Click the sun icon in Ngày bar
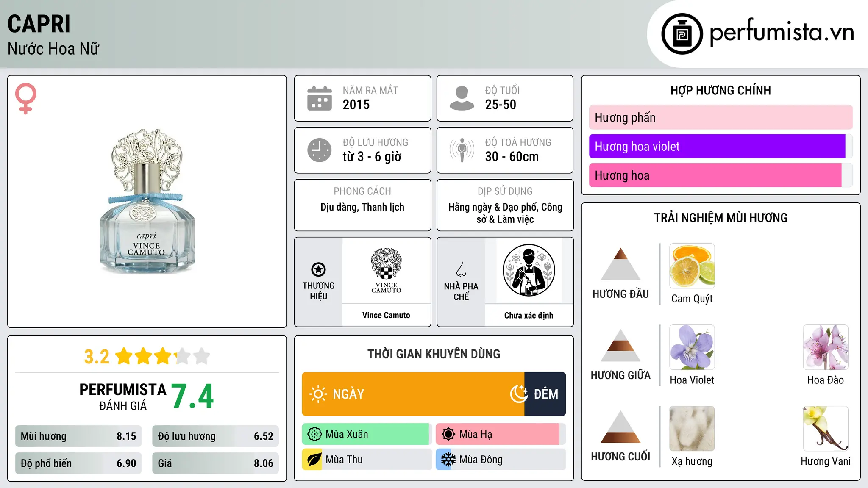 click(x=318, y=394)
